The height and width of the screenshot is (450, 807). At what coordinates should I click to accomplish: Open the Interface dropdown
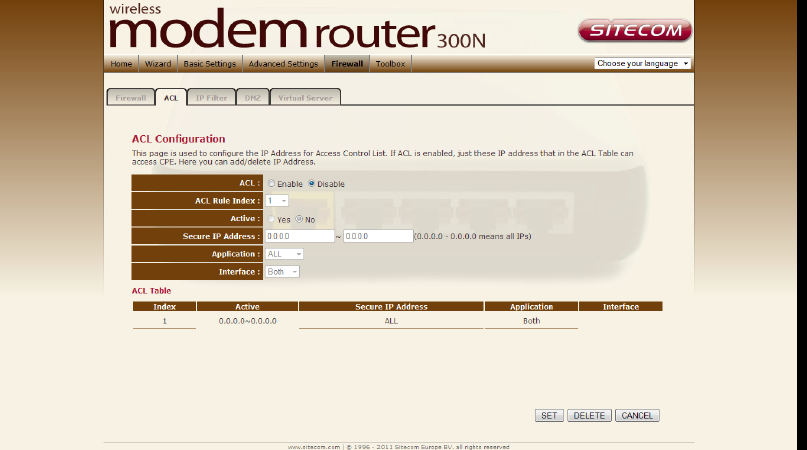click(x=282, y=272)
